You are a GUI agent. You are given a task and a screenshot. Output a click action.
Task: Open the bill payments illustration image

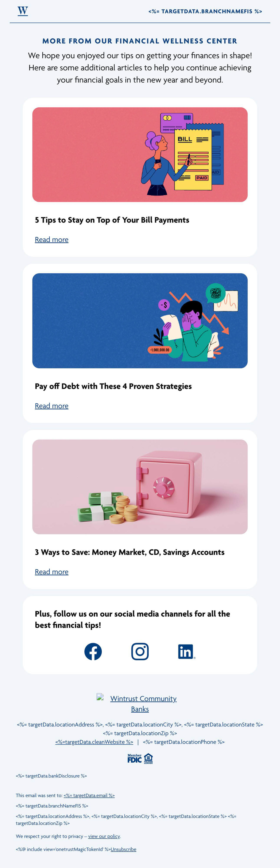pos(140,155)
